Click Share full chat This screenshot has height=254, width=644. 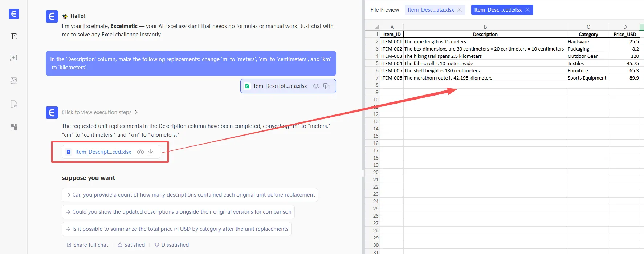pos(87,245)
